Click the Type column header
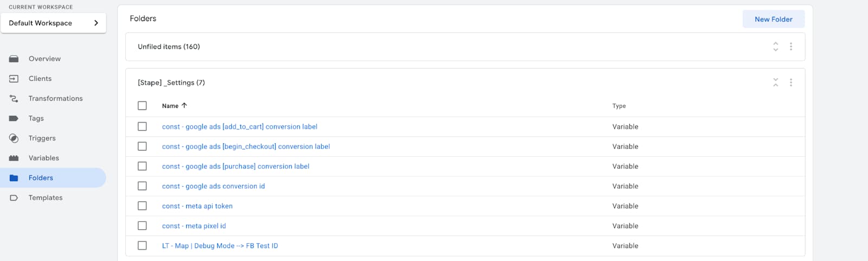The image size is (868, 261). pos(619,106)
